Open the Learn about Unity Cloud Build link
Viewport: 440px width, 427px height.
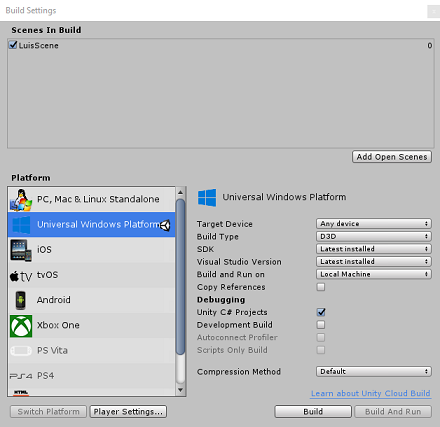coord(371,393)
